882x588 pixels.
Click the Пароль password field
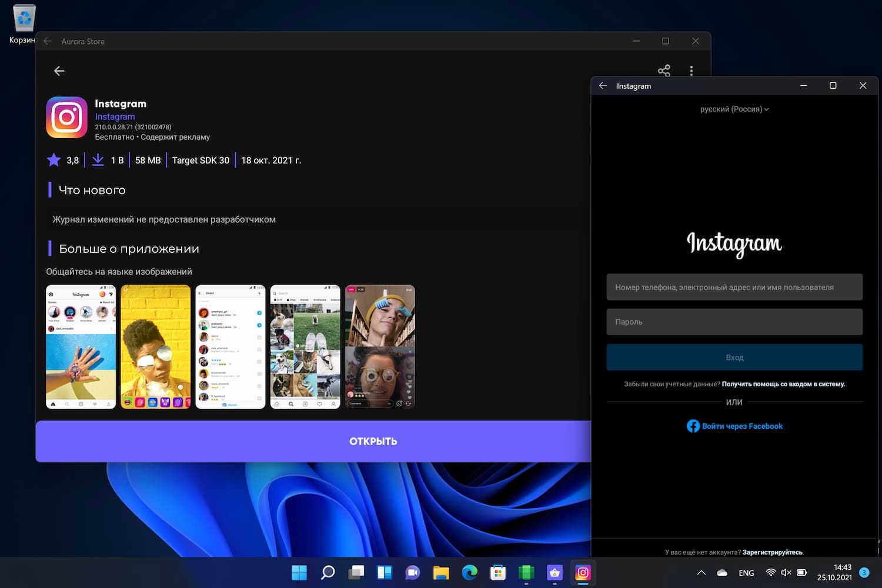tap(734, 322)
